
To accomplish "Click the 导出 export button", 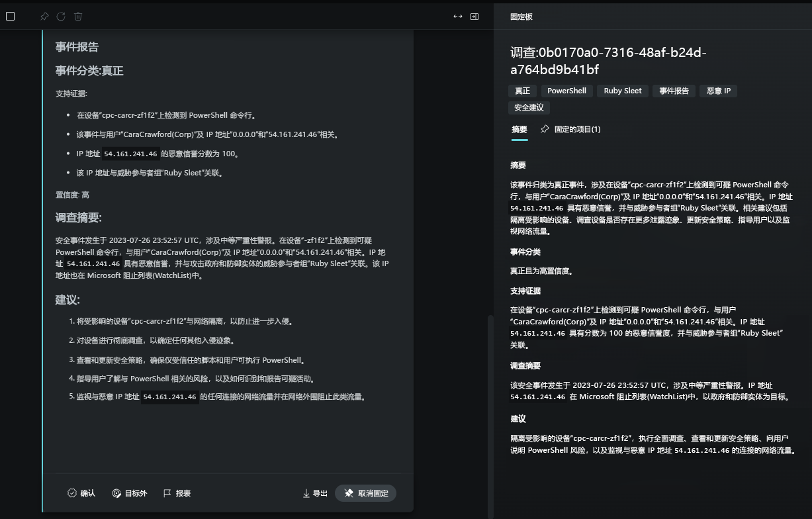I will (315, 493).
